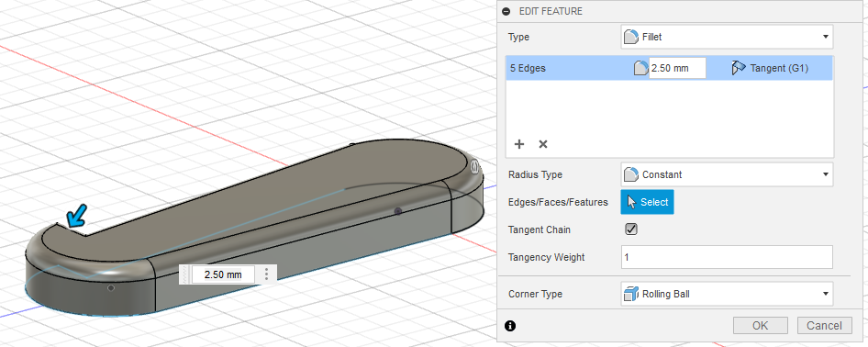The height and width of the screenshot is (347, 868).
Task: Open the info icon at dialog bottom
Action: coord(510,326)
